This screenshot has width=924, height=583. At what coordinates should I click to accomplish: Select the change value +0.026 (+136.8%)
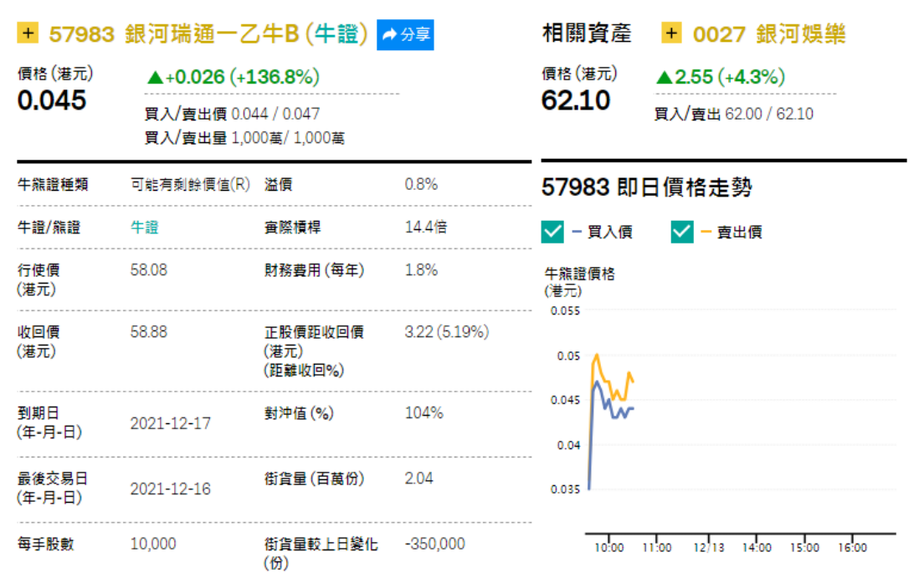click(234, 77)
